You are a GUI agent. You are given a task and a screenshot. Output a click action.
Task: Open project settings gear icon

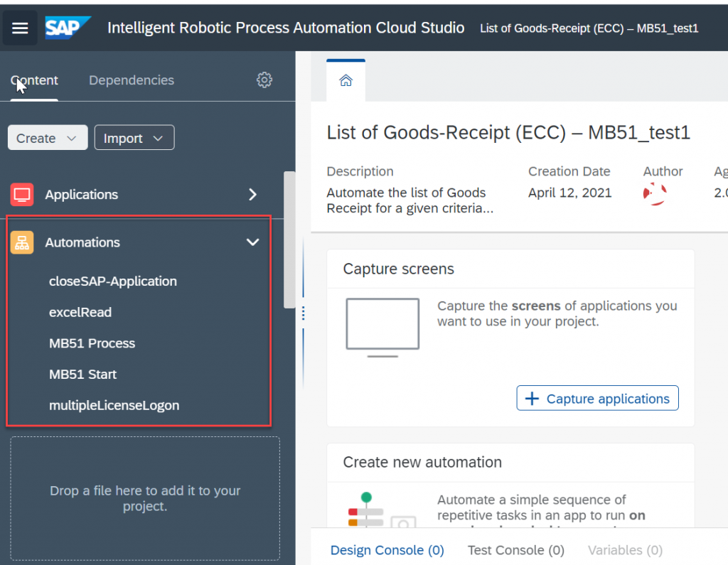[264, 80]
